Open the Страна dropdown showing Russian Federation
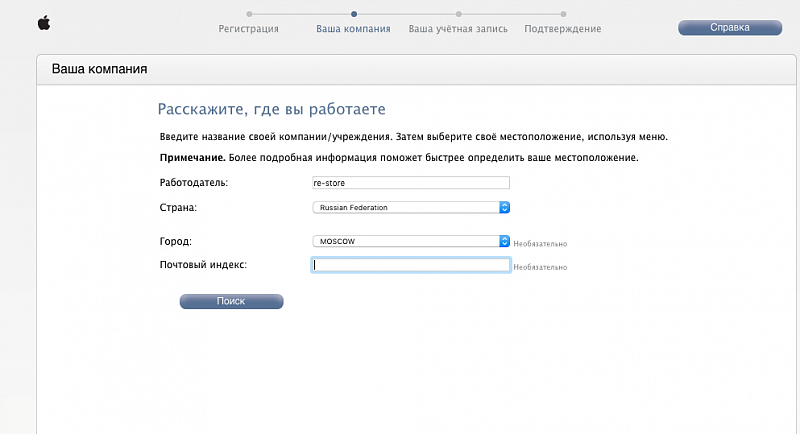This screenshot has width=800, height=434. (411, 207)
